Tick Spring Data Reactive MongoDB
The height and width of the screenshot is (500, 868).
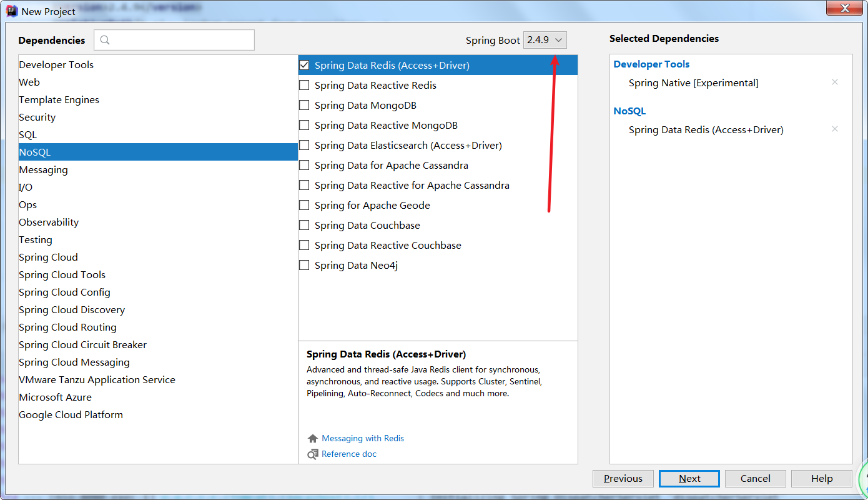[304, 125]
